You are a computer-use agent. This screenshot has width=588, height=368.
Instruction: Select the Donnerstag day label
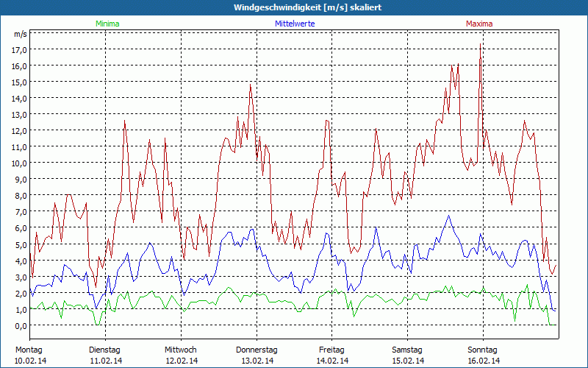click(x=257, y=350)
